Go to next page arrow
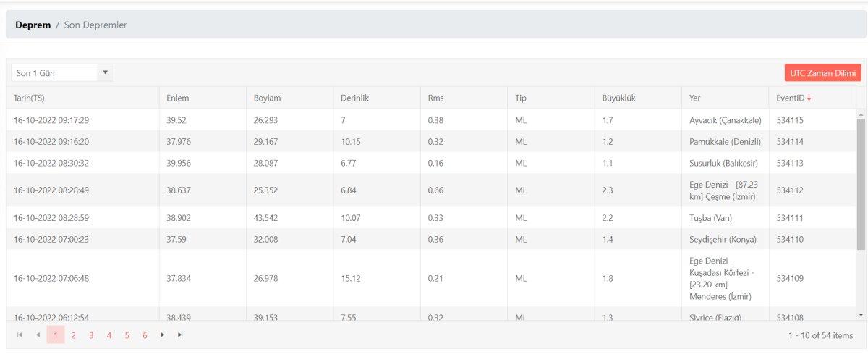Screen dimensions: 868x357 click(163, 335)
